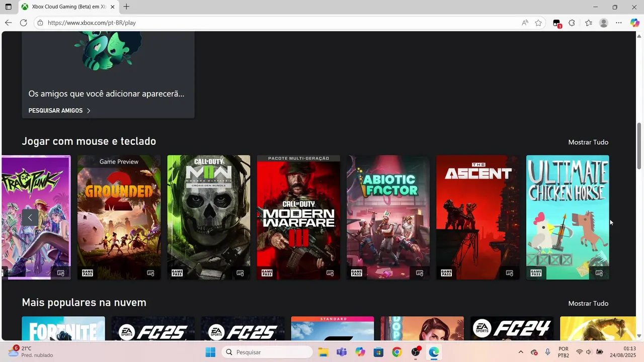644x362 pixels.
Task: Open POR PTB2 keyboard language switcher
Action: click(x=563, y=352)
